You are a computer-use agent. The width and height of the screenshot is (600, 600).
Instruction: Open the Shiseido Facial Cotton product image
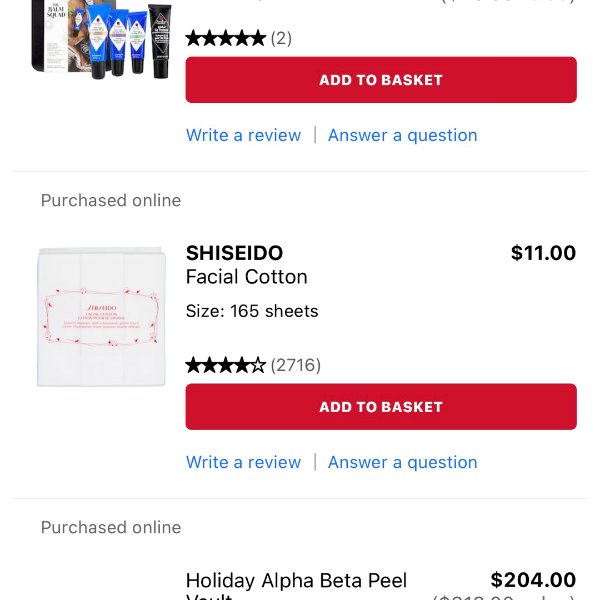[x=100, y=315]
